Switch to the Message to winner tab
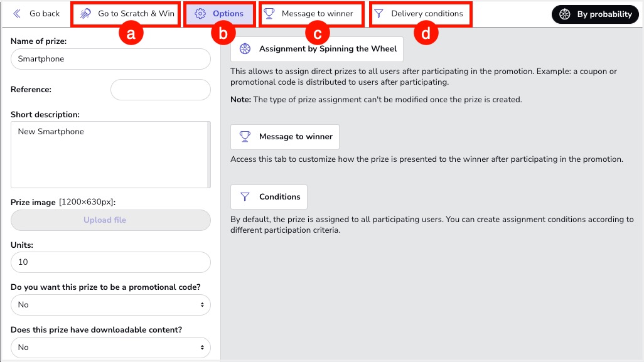 (x=311, y=14)
